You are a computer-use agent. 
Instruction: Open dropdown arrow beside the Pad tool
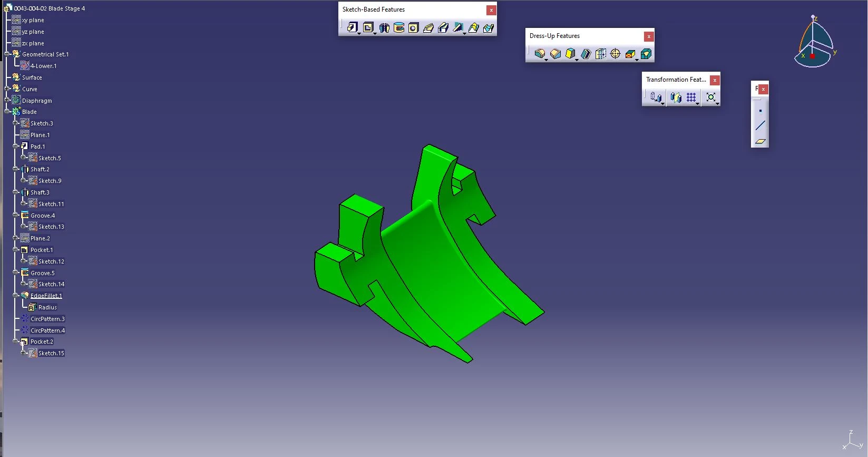coord(359,34)
